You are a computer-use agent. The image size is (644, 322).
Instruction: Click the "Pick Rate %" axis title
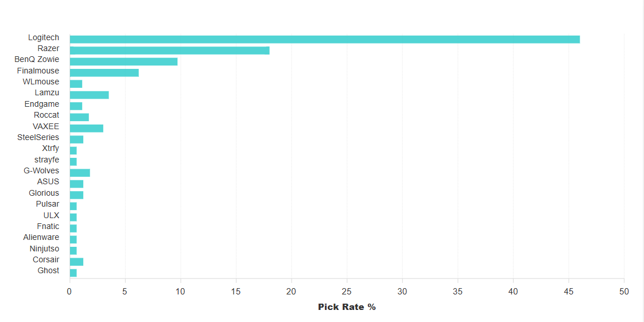click(x=347, y=307)
